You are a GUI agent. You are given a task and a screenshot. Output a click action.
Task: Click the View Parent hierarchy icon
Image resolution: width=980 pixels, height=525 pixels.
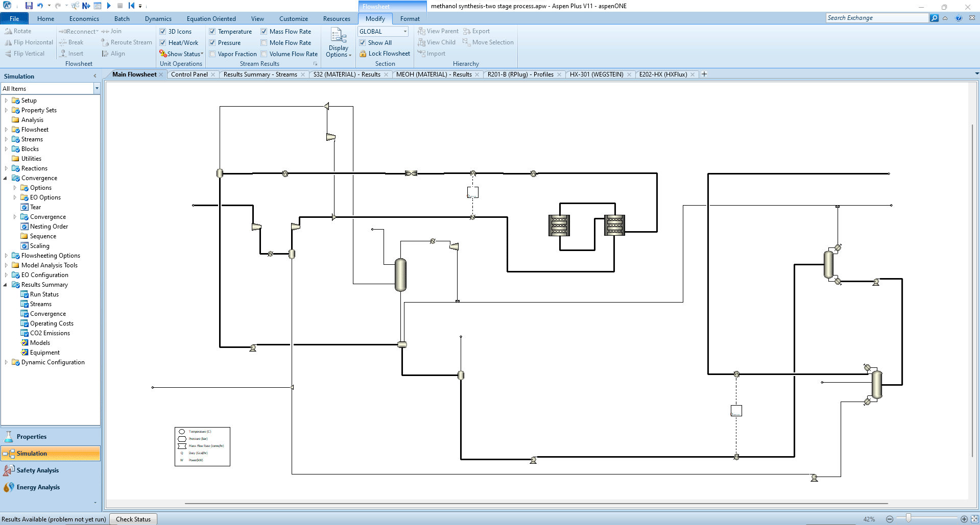pos(421,31)
